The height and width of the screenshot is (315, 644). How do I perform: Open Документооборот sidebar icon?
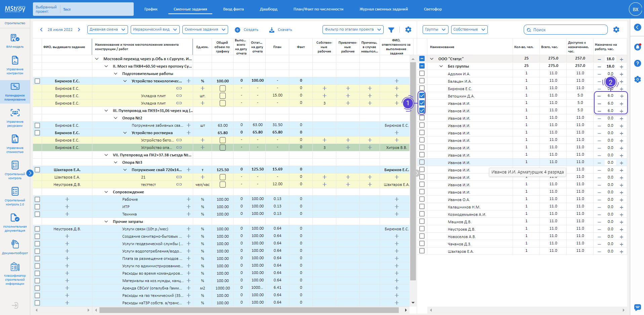15,247
